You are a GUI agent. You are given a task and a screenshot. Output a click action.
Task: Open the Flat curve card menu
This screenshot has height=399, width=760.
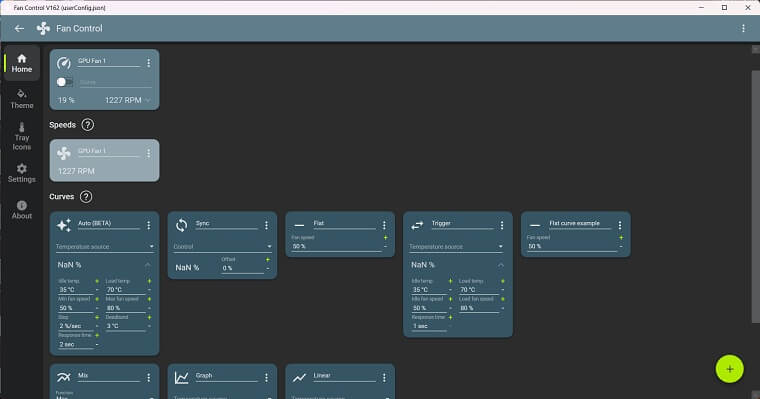pos(384,225)
